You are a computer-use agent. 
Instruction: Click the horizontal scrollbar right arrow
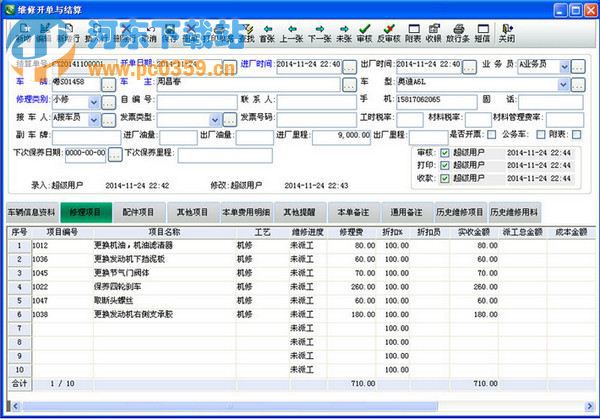click(589, 406)
